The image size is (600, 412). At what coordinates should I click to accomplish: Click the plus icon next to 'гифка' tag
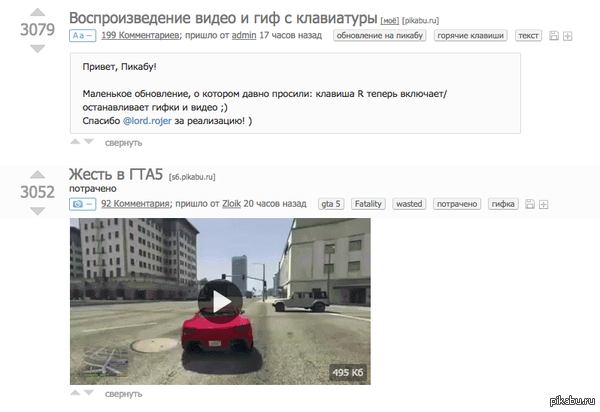543,205
